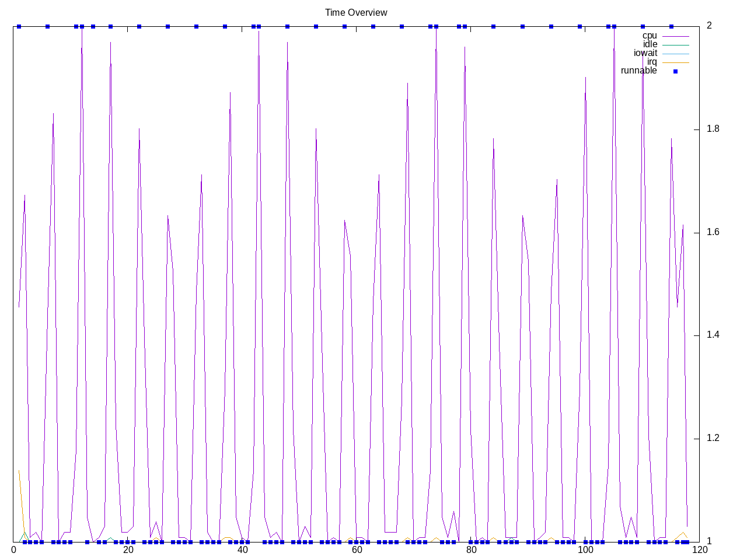Click the x-axis tick label 120
Viewport: 747px width, 560px height.
click(699, 549)
